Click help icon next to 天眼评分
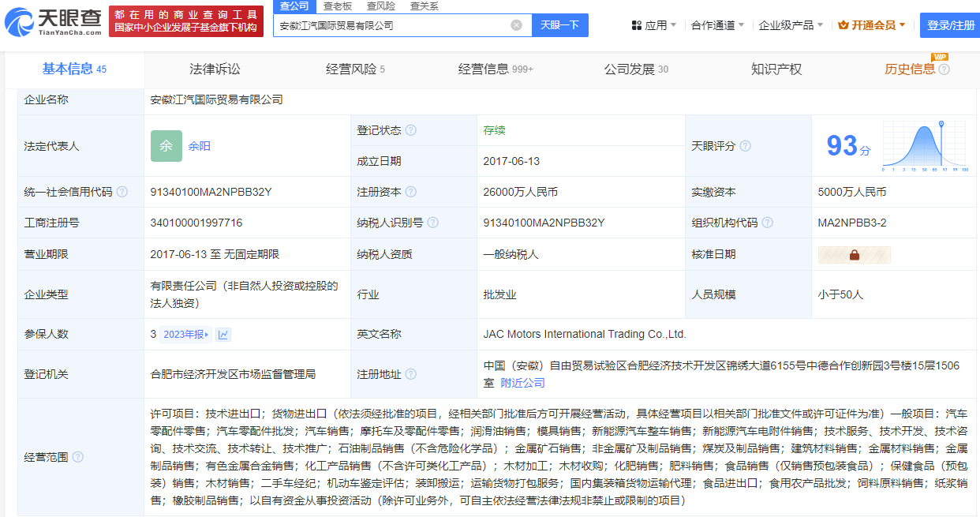 745,146
